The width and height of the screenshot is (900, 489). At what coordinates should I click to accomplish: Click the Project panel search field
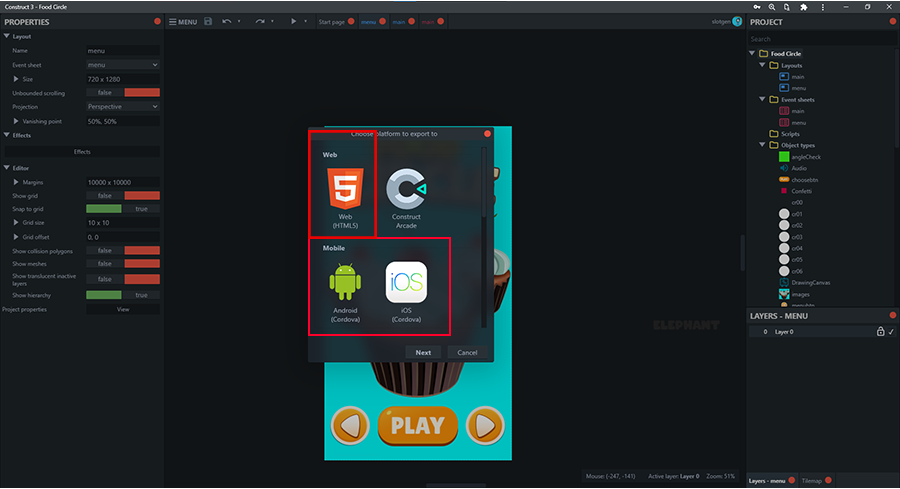[x=821, y=39]
